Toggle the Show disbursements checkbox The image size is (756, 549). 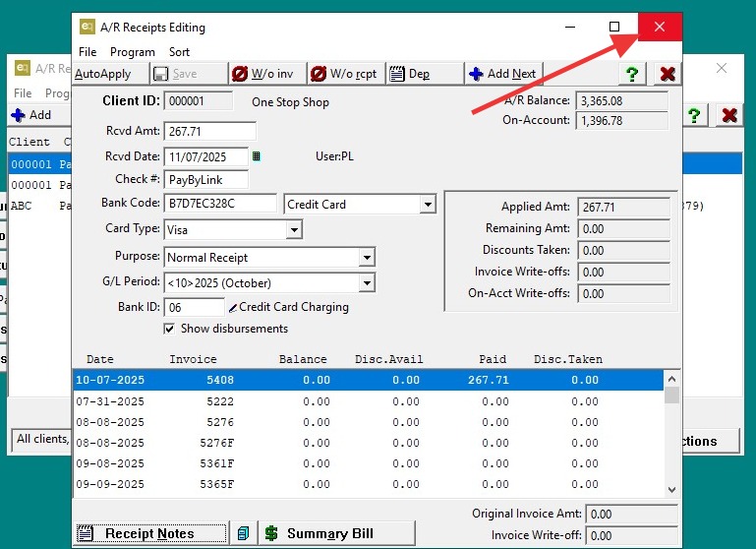coord(169,329)
